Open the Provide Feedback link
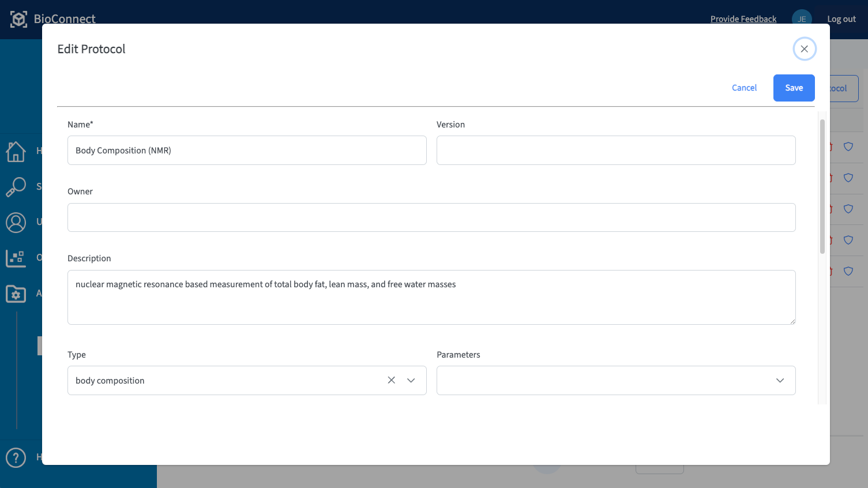 point(743,18)
